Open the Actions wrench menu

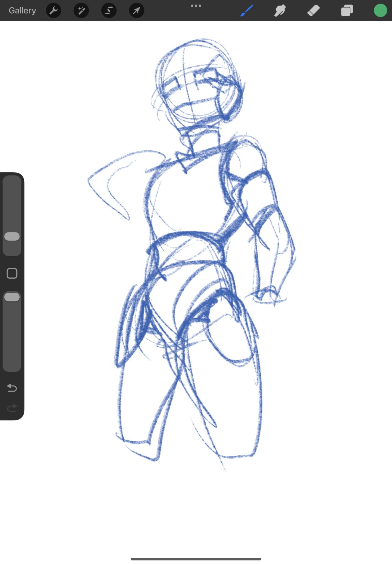pos(53,10)
